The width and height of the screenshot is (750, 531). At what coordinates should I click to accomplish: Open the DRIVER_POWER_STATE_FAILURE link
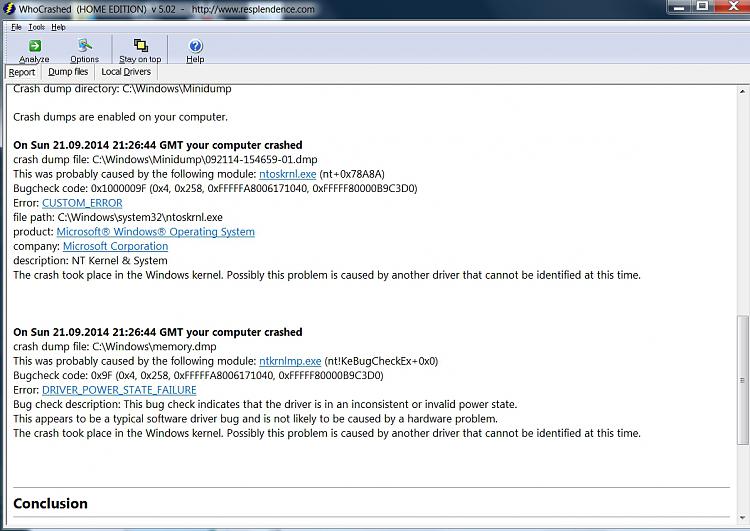pos(119,390)
